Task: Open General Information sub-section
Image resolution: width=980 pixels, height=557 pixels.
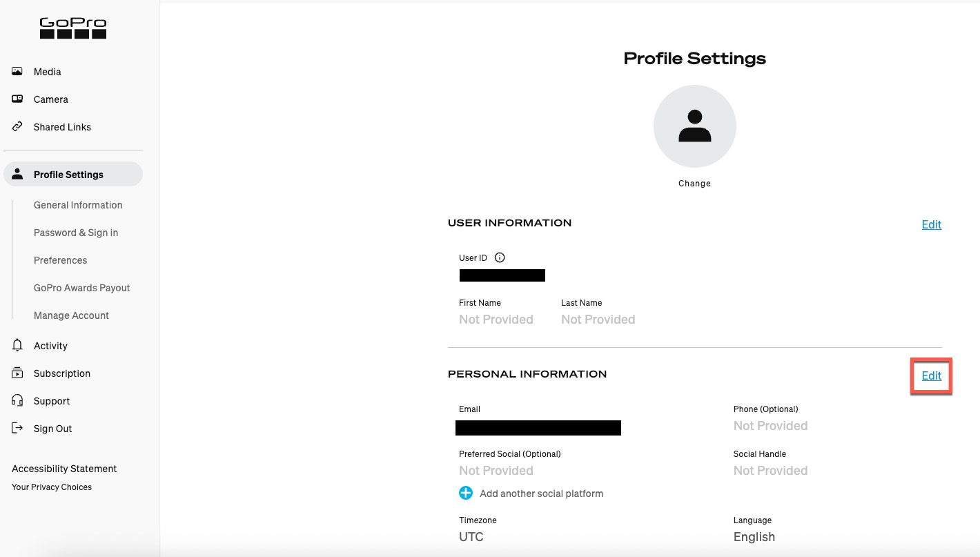Action: pyautogui.click(x=78, y=205)
